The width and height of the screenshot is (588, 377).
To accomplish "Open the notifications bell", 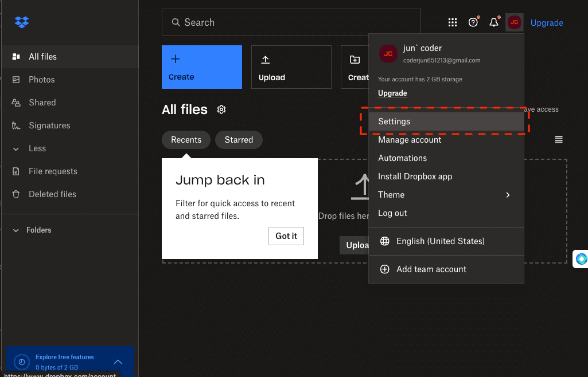I will 494,22.
